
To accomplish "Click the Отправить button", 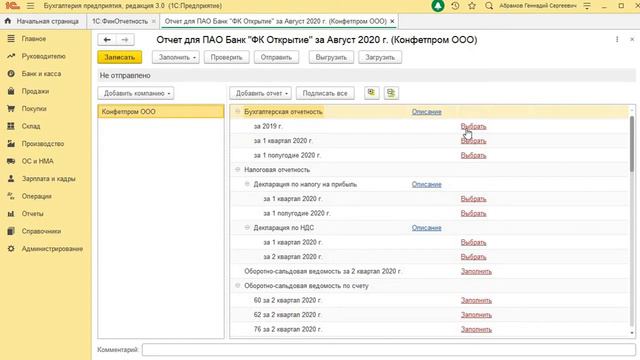I will tap(276, 57).
